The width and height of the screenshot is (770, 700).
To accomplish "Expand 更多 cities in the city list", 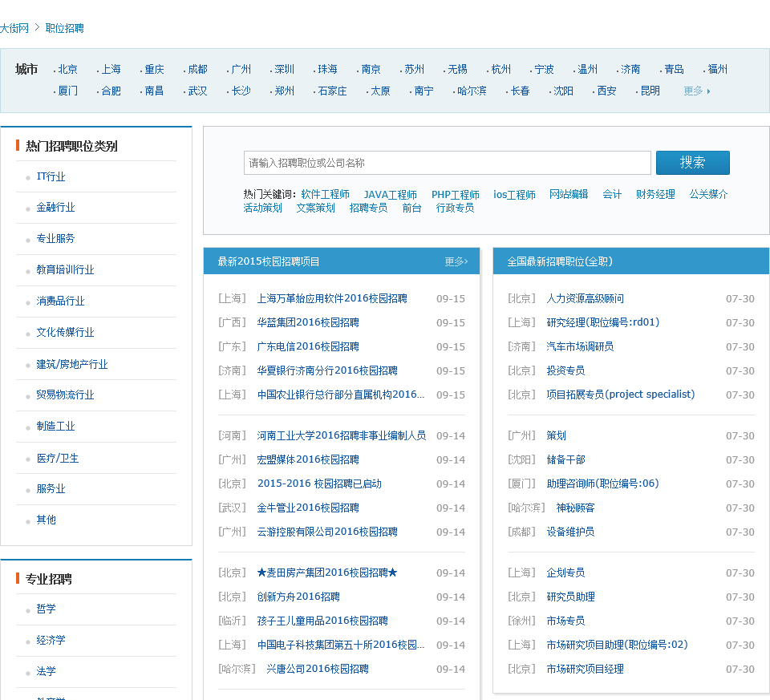I will (696, 91).
